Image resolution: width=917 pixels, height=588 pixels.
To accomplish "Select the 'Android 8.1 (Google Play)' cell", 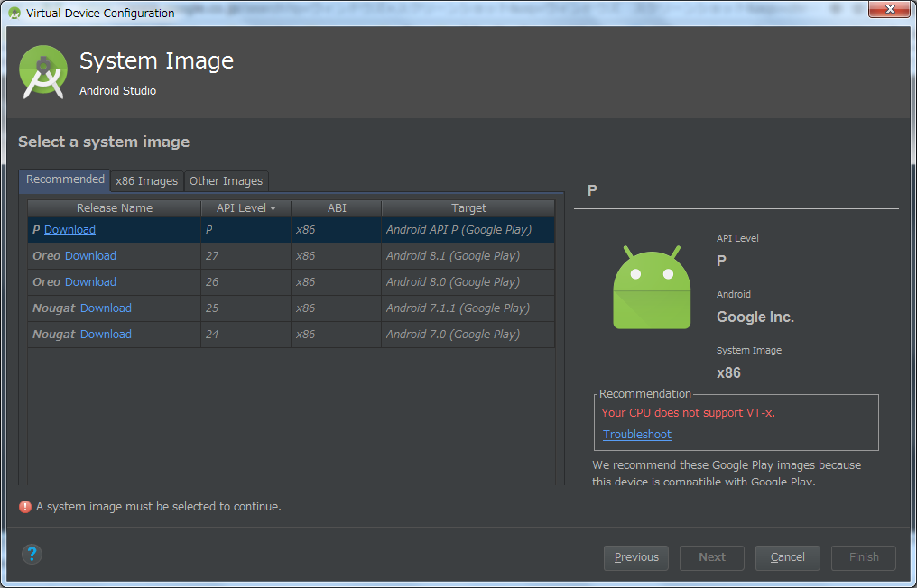I will [x=468, y=256].
